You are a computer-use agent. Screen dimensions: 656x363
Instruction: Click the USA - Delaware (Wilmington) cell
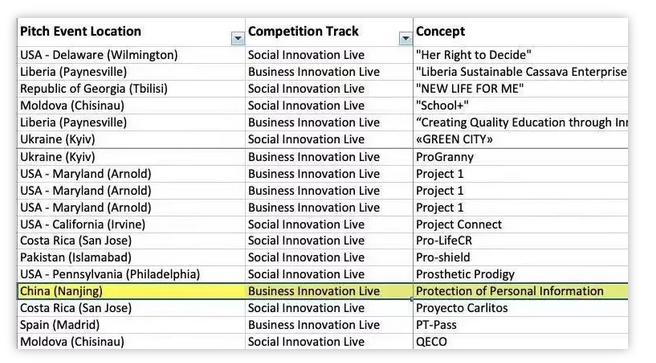click(131, 55)
